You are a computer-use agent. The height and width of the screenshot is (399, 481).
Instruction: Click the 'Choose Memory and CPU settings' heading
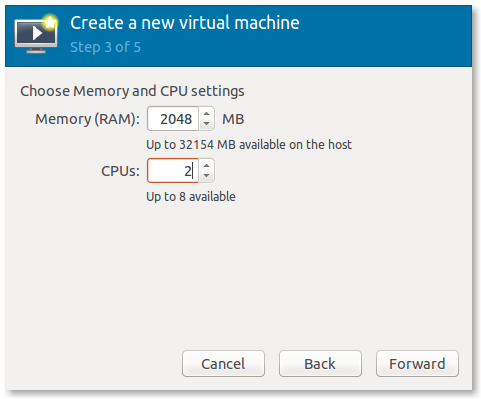click(132, 91)
